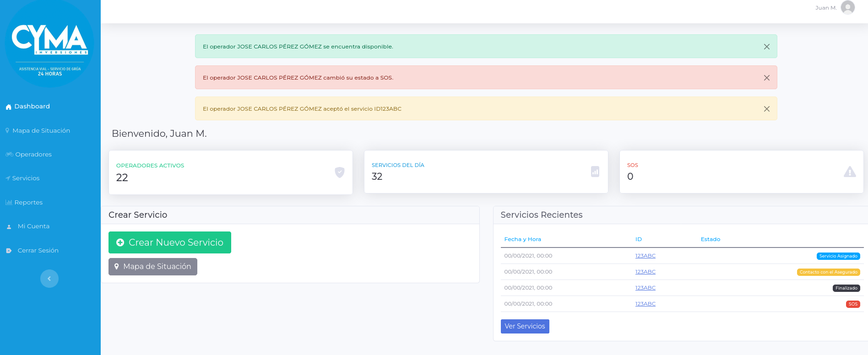
Task: Click the shield icon in Operadores Activos
Action: coord(339,172)
